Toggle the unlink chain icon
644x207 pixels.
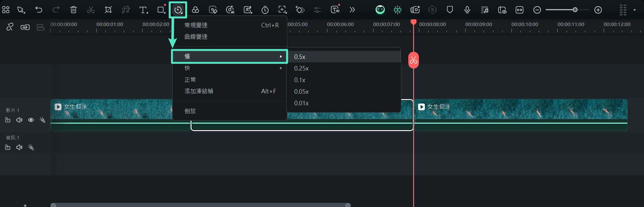click(10, 27)
